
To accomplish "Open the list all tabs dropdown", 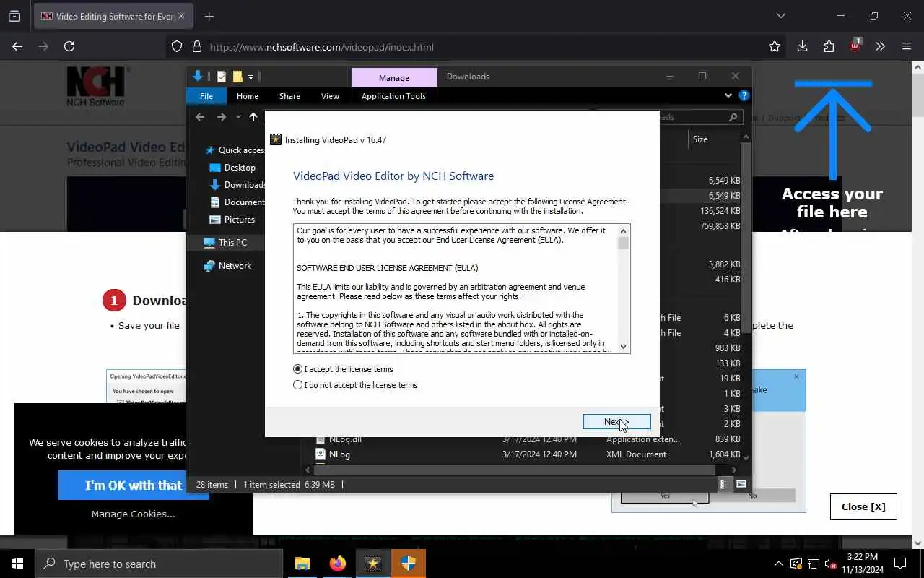I will coord(780,16).
